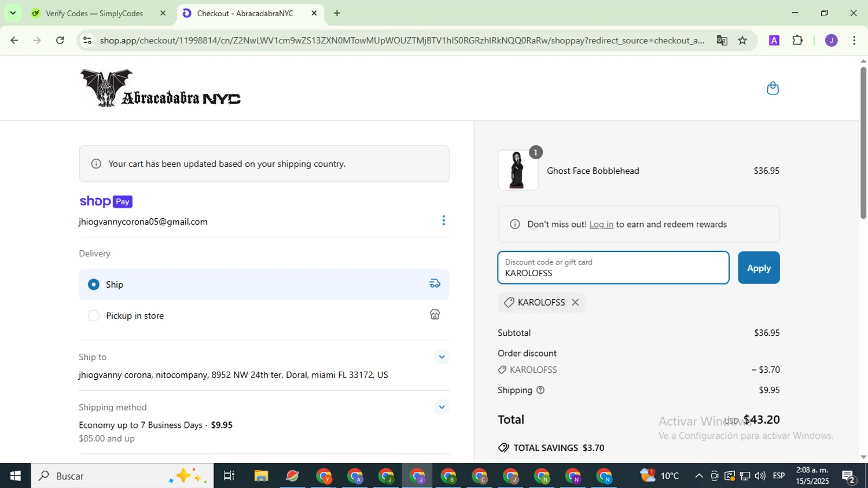The width and height of the screenshot is (868, 488).
Task: Bookmark this page with the star icon
Action: [742, 41]
